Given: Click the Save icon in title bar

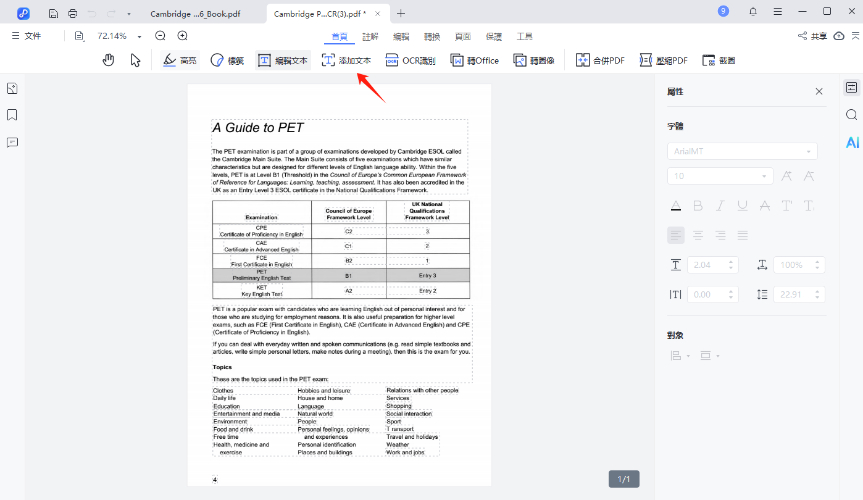Looking at the screenshot, I should coord(53,14).
